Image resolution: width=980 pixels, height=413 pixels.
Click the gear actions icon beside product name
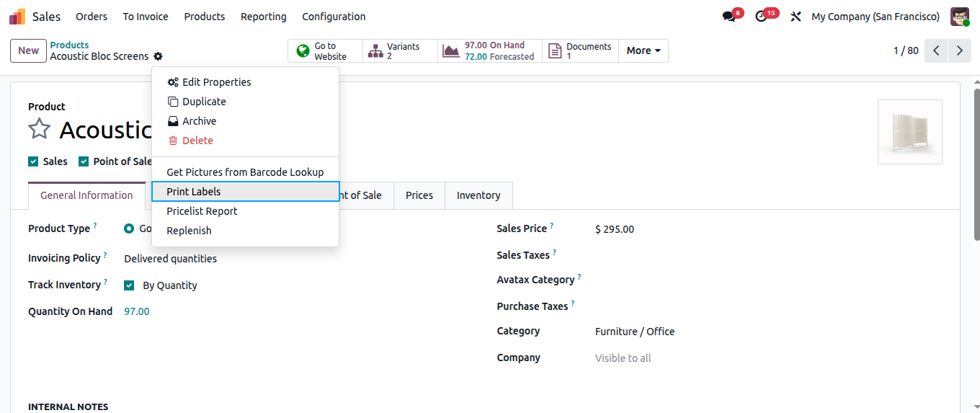158,56
